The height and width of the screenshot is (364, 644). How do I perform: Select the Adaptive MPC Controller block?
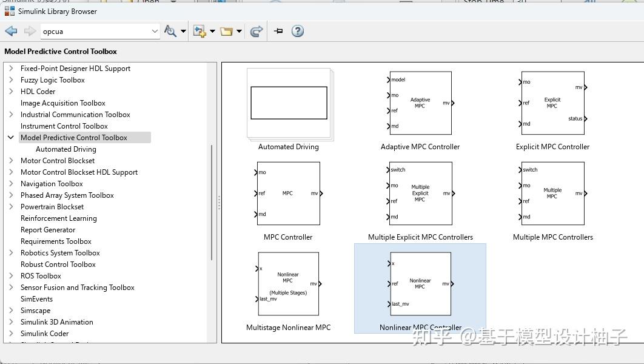click(x=420, y=103)
